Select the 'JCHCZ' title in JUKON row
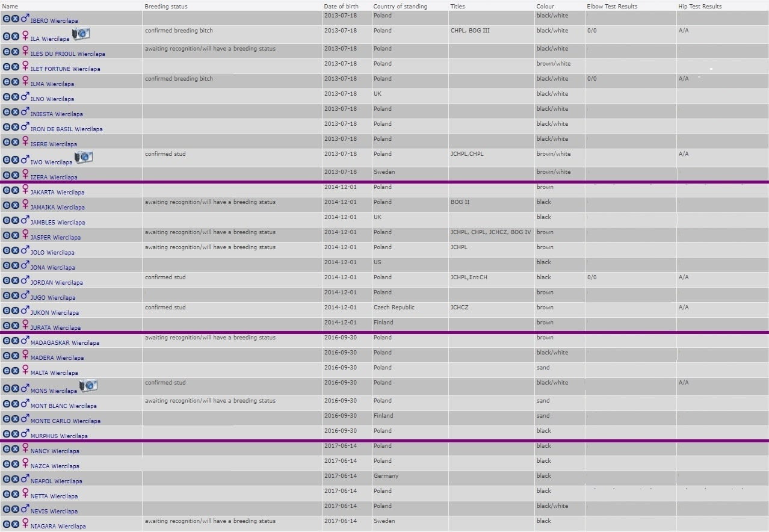Image resolution: width=769 pixels, height=532 pixels. click(460, 308)
